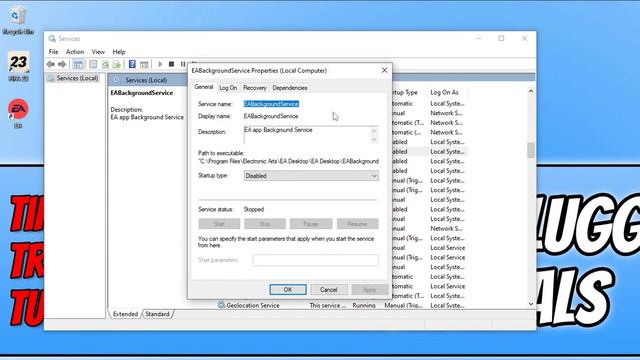The width and height of the screenshot is (640, 360).
Task: Click the Start Service play toolbar icon
Action: tap(160, 64)
